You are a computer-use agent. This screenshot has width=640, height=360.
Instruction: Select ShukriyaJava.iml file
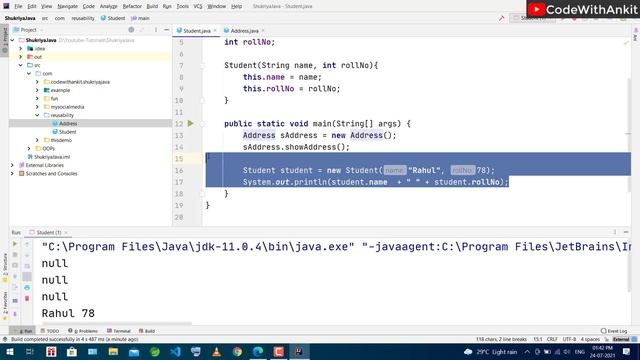click(x=49, y=157)
